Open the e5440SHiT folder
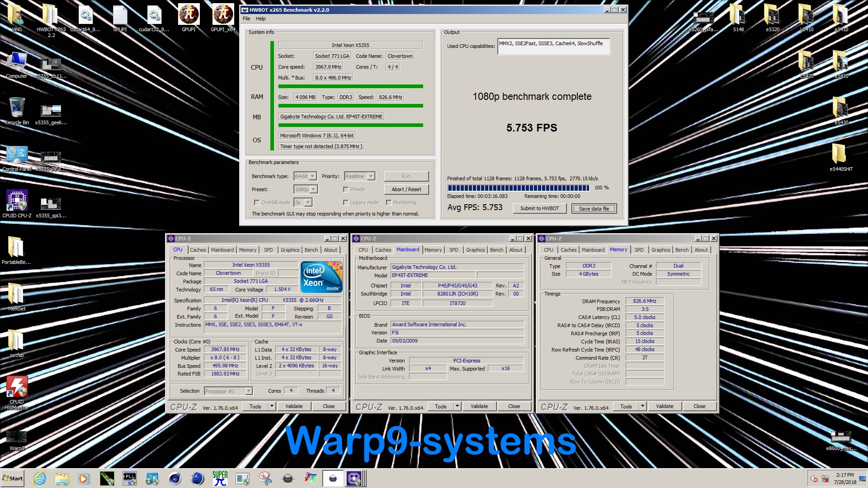This screenshot has width=868, height=488. pyautogui.click(x=841, y=158)
